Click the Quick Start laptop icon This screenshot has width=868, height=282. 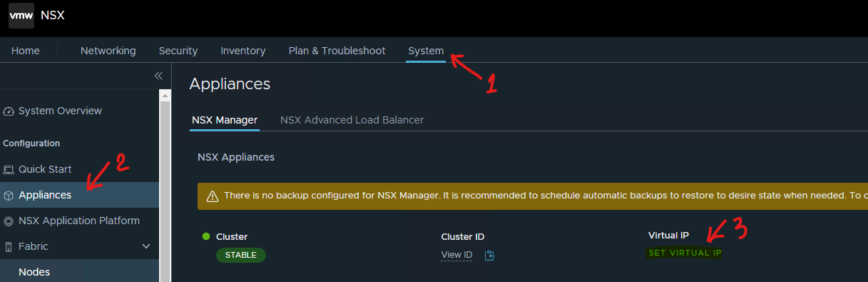pos(9,169)
